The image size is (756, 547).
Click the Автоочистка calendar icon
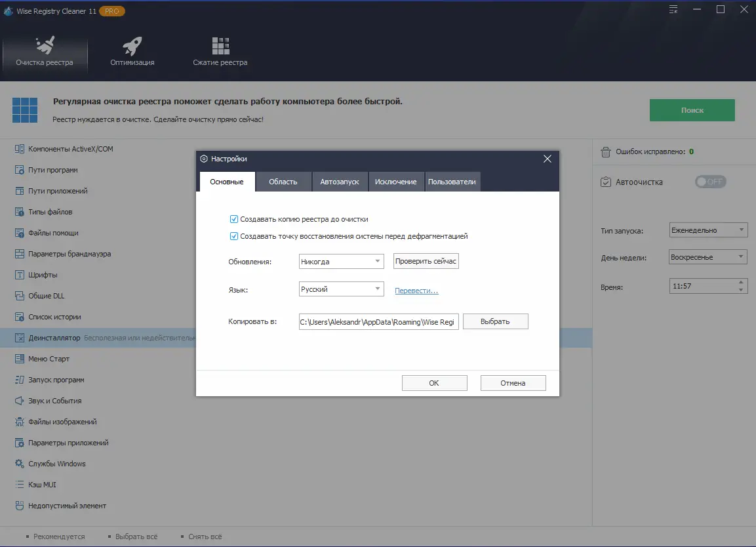(606, 182)
